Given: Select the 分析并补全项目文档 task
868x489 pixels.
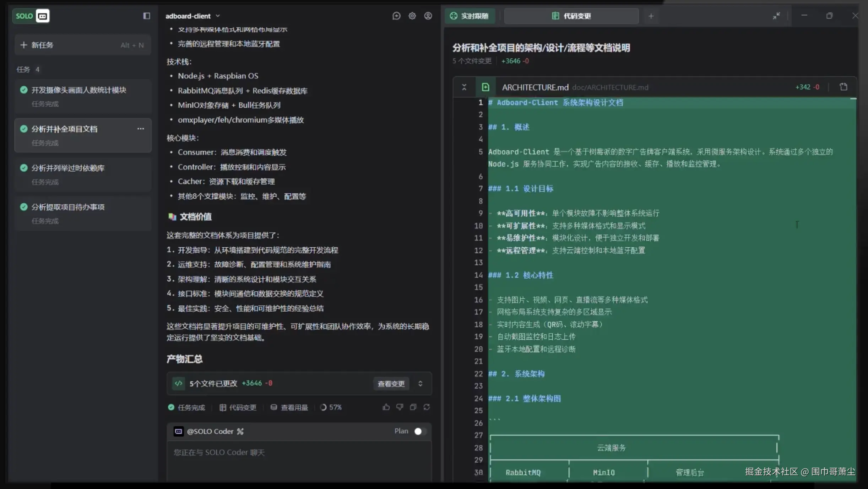Looking at the screenshot, I should (x=83, y=135).
